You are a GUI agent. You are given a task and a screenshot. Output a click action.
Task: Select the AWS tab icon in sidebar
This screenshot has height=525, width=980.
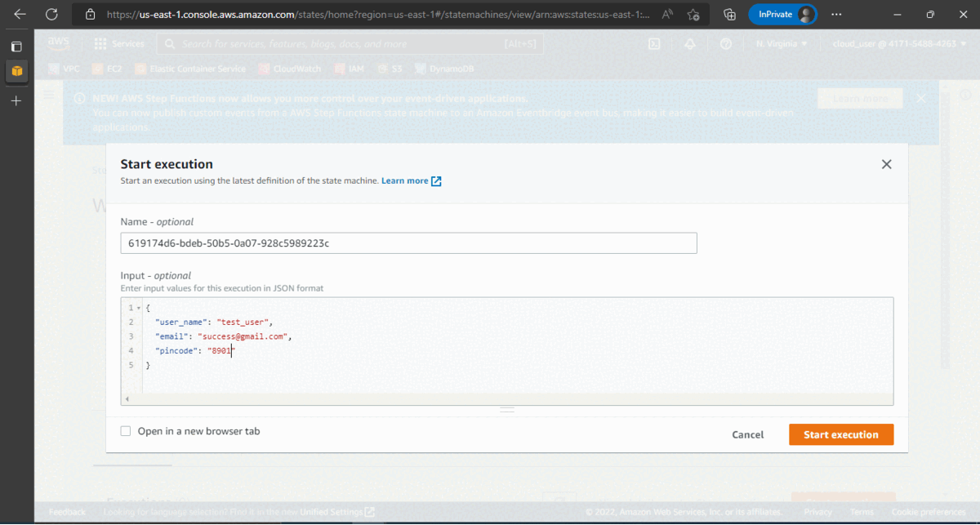16,72
